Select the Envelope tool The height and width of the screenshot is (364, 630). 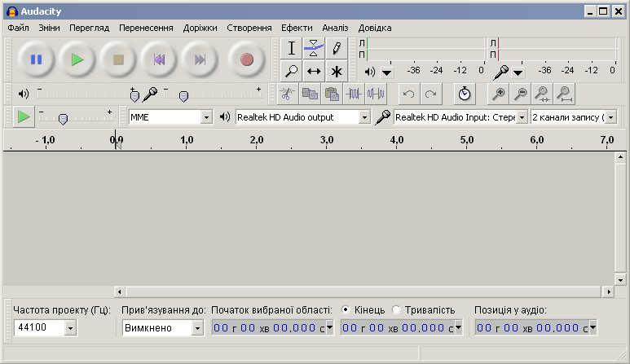[x=314, y=48]
